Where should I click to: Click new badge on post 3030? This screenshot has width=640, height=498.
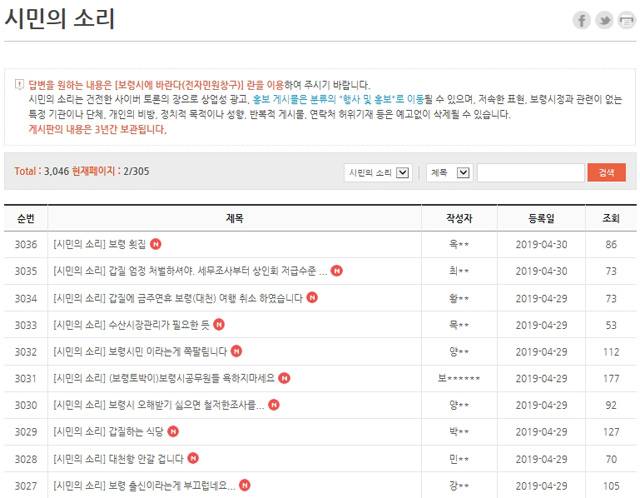pyautogui.click(x=274, y=405)
